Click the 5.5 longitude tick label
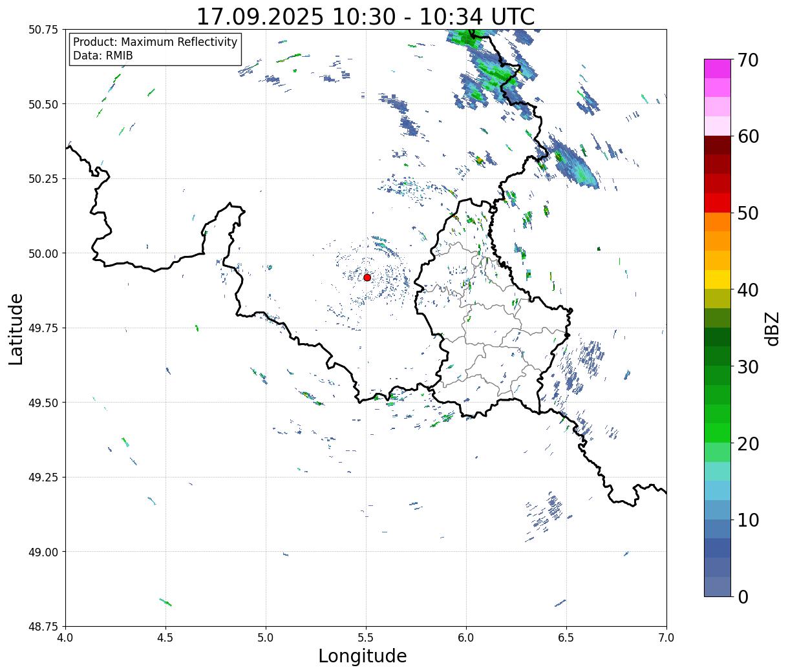 (366, 638)
